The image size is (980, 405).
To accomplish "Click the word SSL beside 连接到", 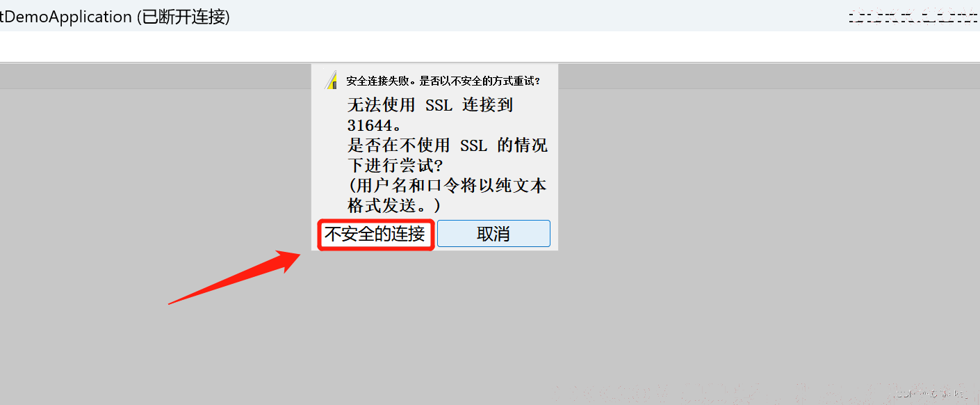I will pyautogui.click(x=439, y=105).
